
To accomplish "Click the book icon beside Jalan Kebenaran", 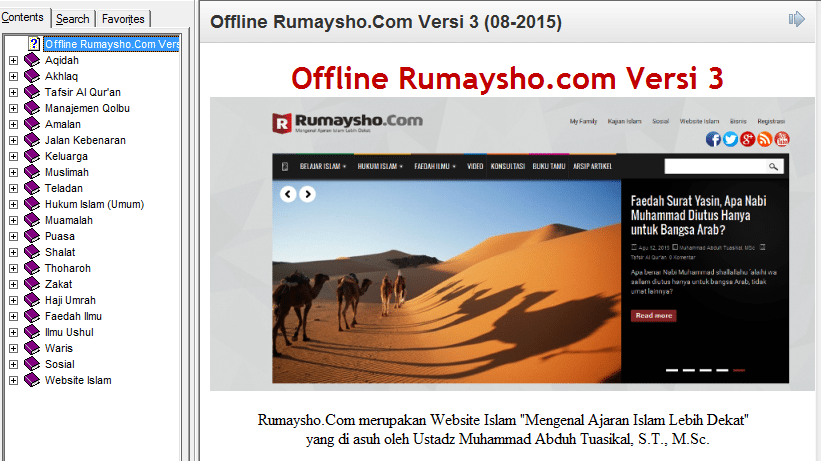I will pos(32,140).
